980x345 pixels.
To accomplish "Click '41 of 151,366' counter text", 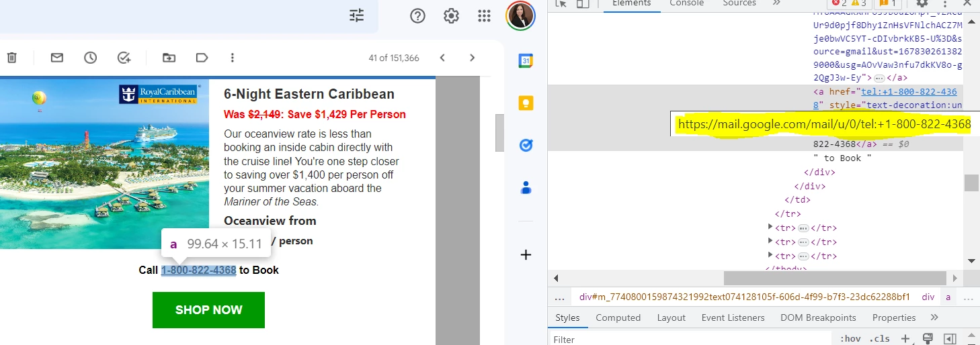I will (394, 58).
